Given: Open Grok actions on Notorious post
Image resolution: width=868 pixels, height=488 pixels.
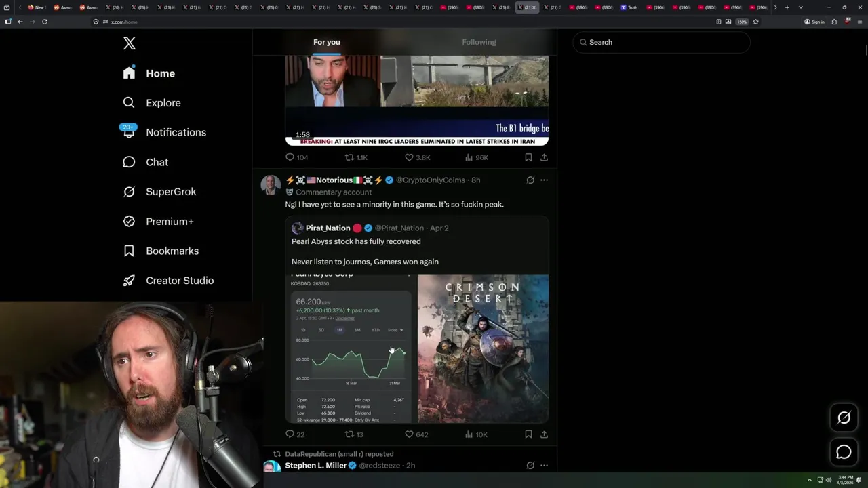Looking at the screenshot, I should (530, 180).
